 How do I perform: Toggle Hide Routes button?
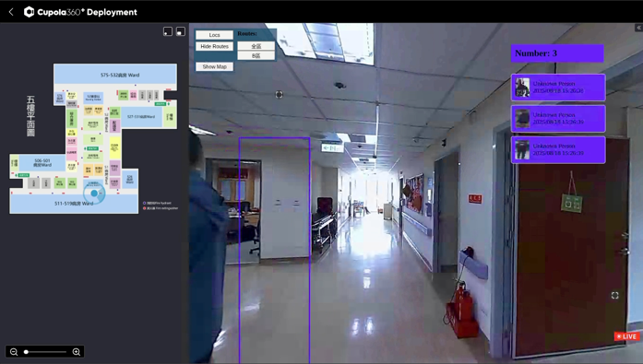(x=214, y=46)
